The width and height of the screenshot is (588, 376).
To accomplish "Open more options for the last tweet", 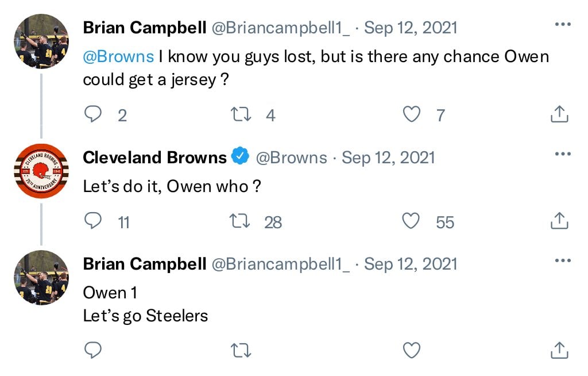I will [563, 260].
